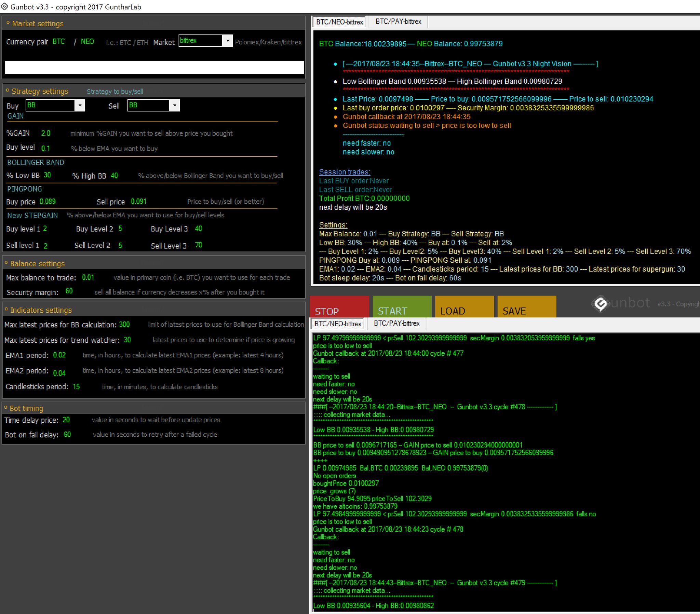Edit EMA2 period value 0.04

[59, 372]
